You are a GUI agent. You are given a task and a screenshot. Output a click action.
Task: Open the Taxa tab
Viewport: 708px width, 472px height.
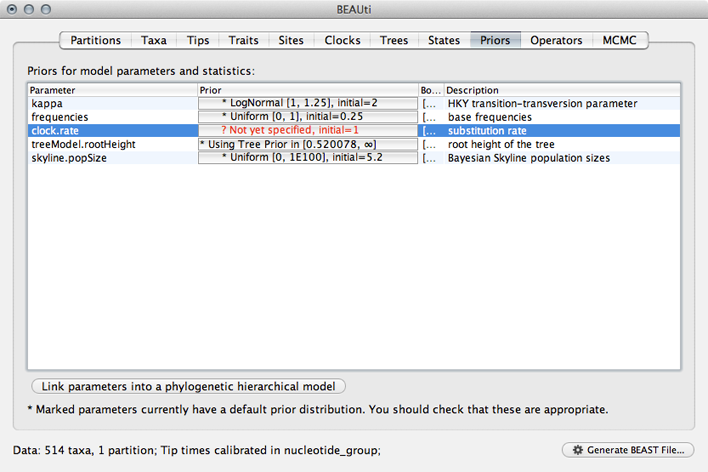click(x=154, y=40)
